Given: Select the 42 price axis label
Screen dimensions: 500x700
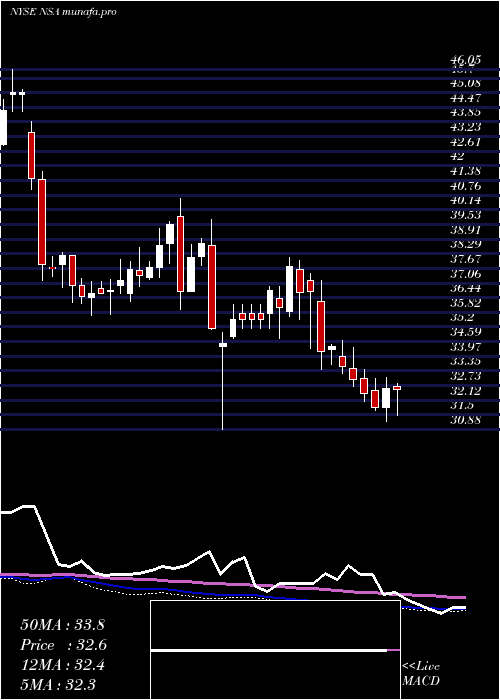Looking at the screenshot, I should coord(458,156).
